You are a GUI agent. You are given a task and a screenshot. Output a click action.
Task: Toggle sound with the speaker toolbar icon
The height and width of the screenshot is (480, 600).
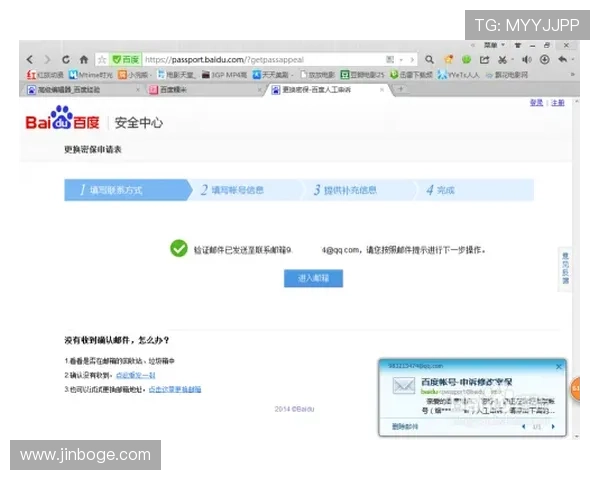(527, 59)
